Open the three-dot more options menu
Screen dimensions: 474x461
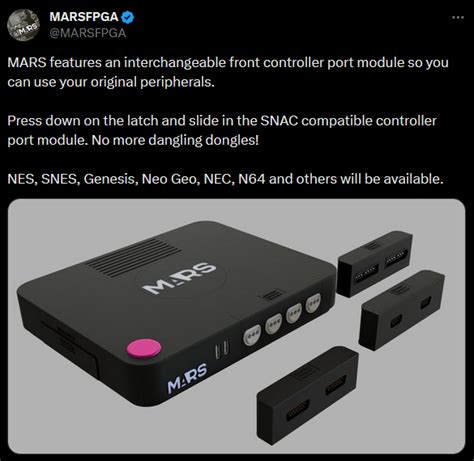[458, 17]
